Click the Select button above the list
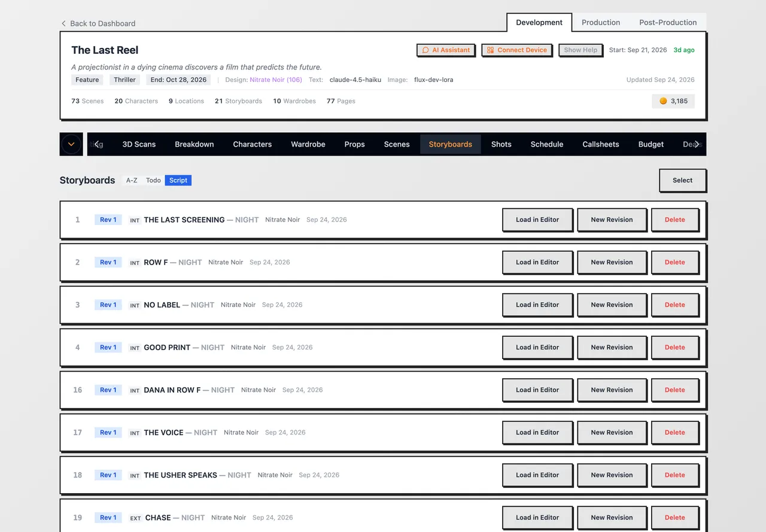This screenshot has height=532, width=766. 682,180
